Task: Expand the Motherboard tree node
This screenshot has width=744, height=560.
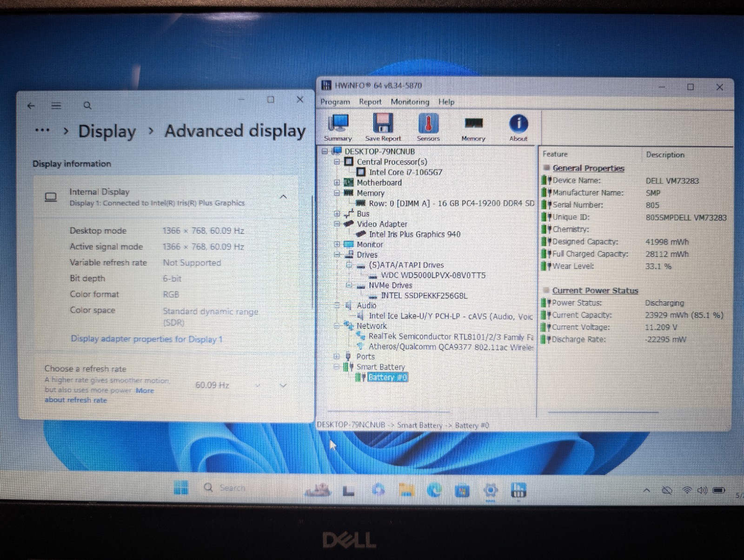Action: click(x=337, y=183)
